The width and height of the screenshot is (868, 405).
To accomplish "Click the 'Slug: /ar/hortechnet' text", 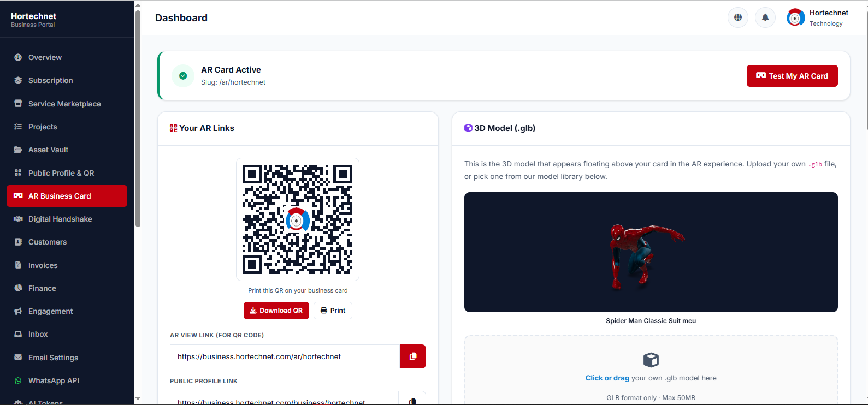I will [233, 82].
